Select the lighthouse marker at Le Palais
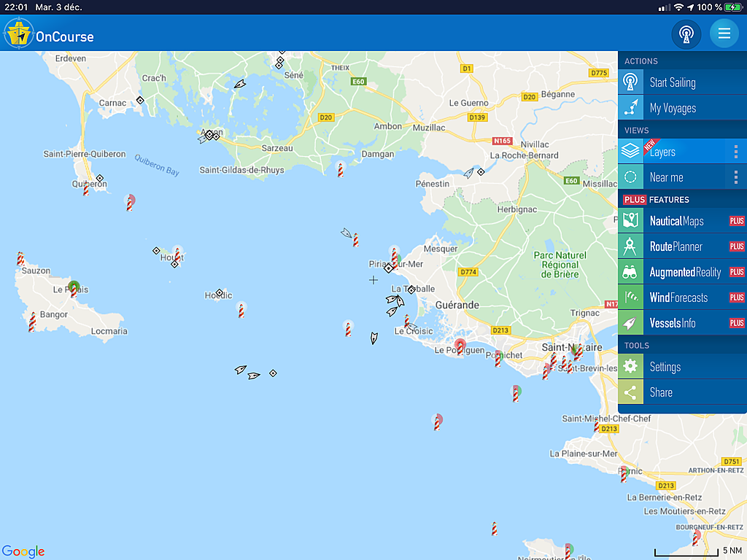 pyautogui.click(x=74, y=289)
